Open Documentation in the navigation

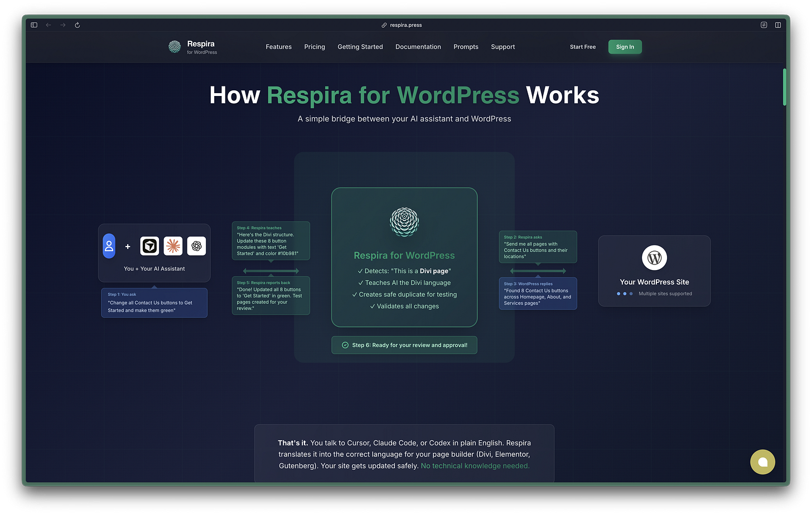pyautogui.click(x=418, y=47)
